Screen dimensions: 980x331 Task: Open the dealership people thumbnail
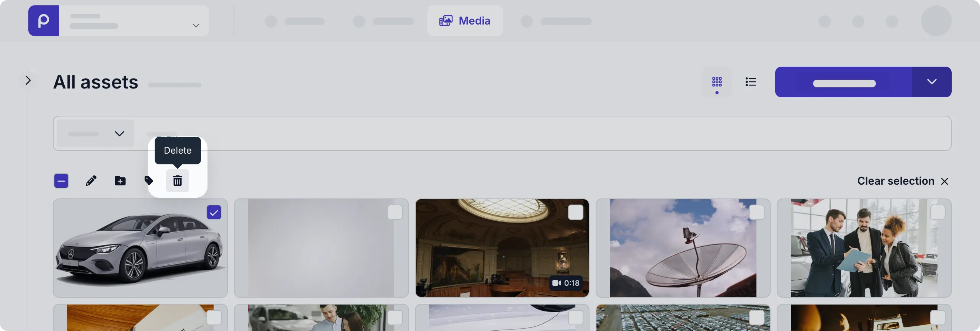tap(864, 248)
